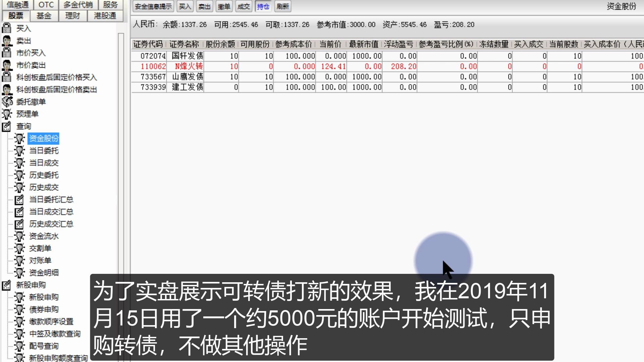Screen dimensions: 644x362
Task: Click the 刷新 button in top toolbar
Action: coord(283,6)
